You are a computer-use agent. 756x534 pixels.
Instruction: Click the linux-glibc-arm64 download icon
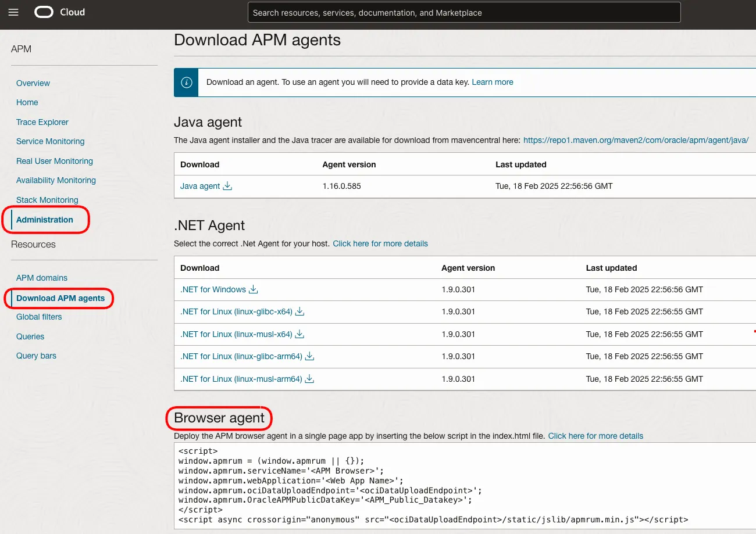click(309, 356)
